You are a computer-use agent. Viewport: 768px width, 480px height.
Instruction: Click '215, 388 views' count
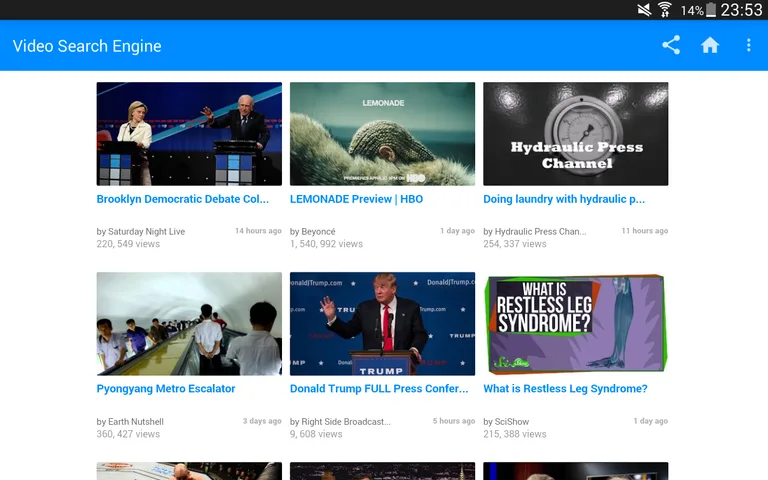coord(515,434)
